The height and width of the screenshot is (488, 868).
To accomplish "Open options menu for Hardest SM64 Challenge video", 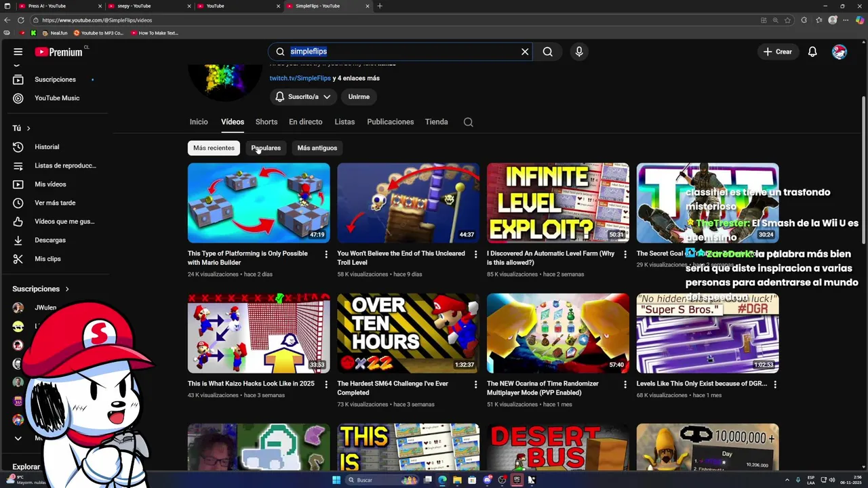I will 475,384.
